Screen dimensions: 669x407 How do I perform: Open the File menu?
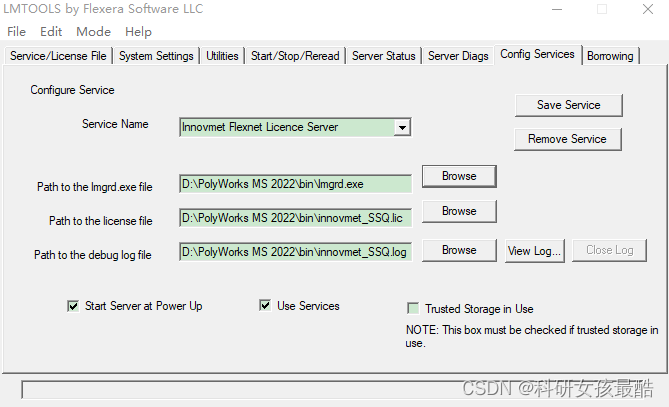click(17, 32)
